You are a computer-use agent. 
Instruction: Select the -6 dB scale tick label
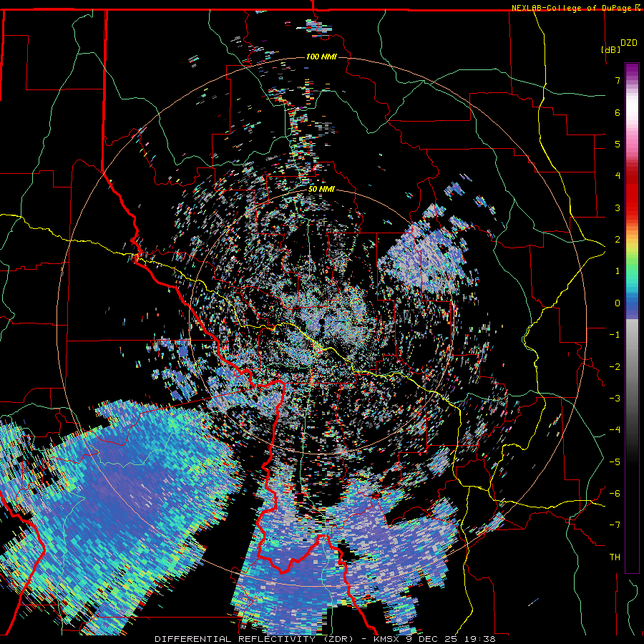(x=615, y=493)
